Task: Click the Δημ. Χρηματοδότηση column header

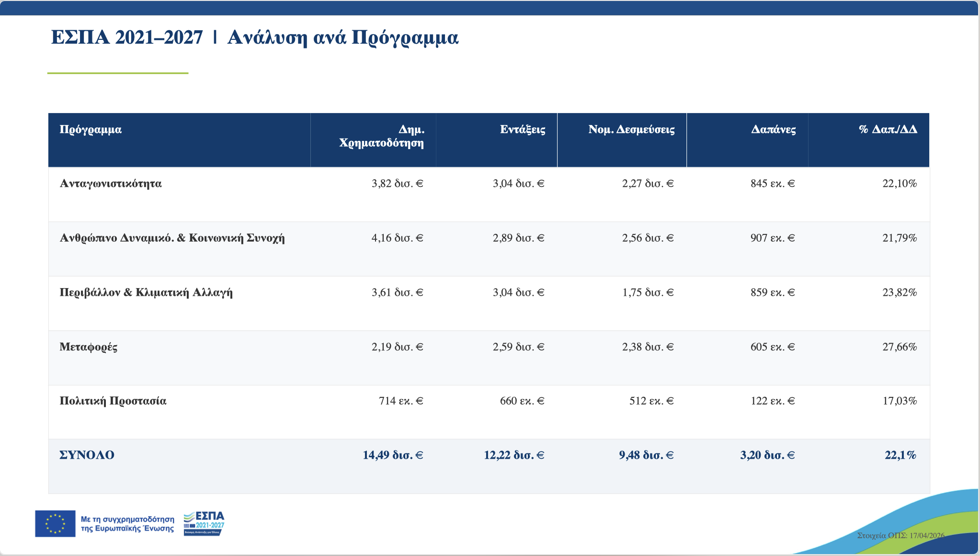Action: pos(382,136)
